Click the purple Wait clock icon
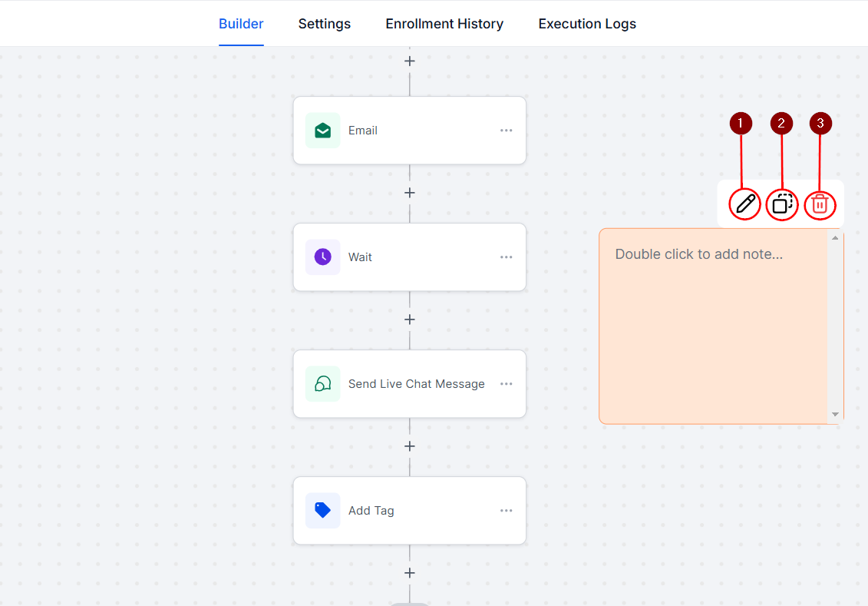The width and height of the screenshot is (868, 606). pos(322,257)
